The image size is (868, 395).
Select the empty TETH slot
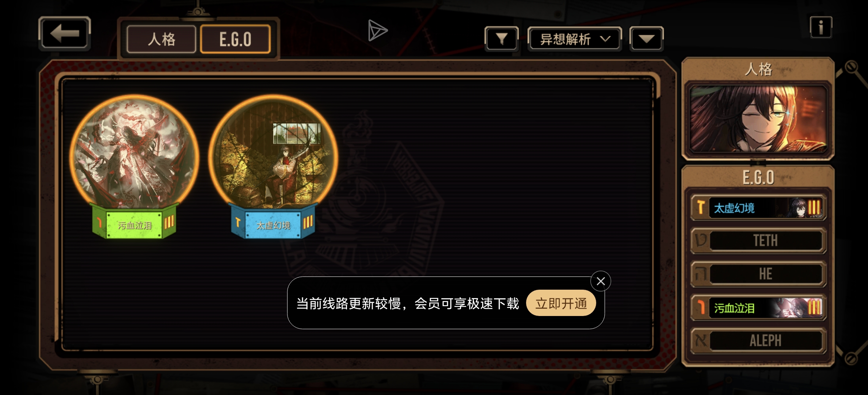click(758, 241)
